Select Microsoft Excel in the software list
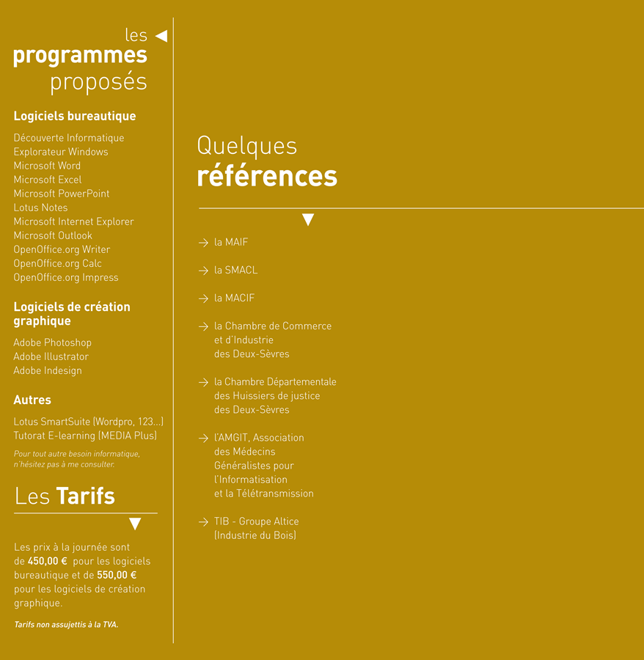Screen dimensions: 644x660 (48, 180)
